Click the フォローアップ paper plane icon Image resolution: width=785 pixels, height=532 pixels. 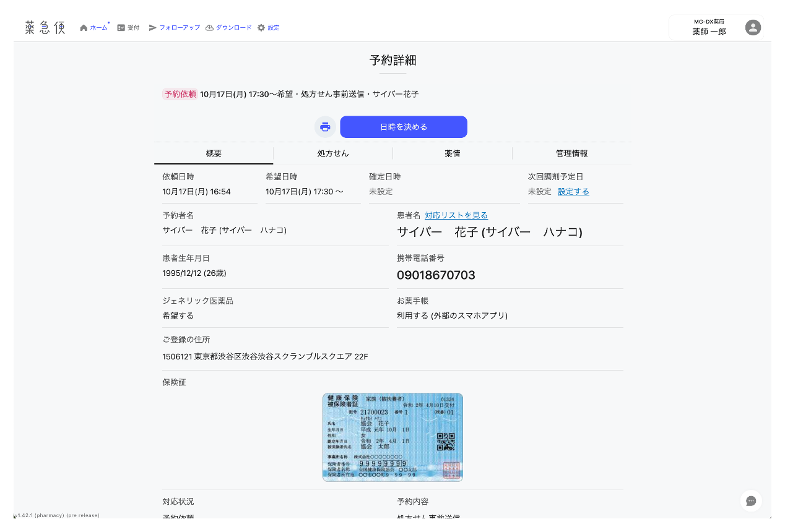click(152, 28)
